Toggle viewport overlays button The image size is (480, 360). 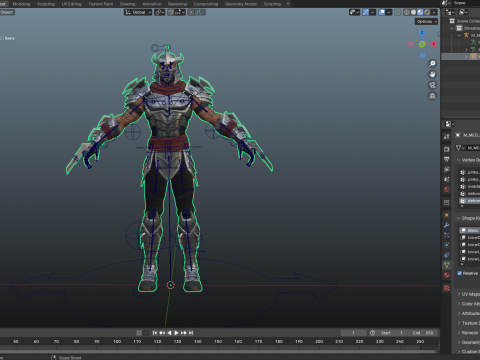click(382, 12)
